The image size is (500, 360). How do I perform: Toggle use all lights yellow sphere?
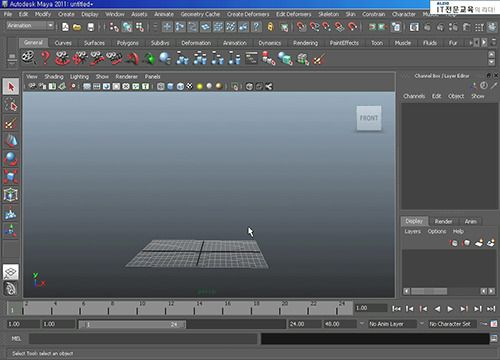[199, 87]
